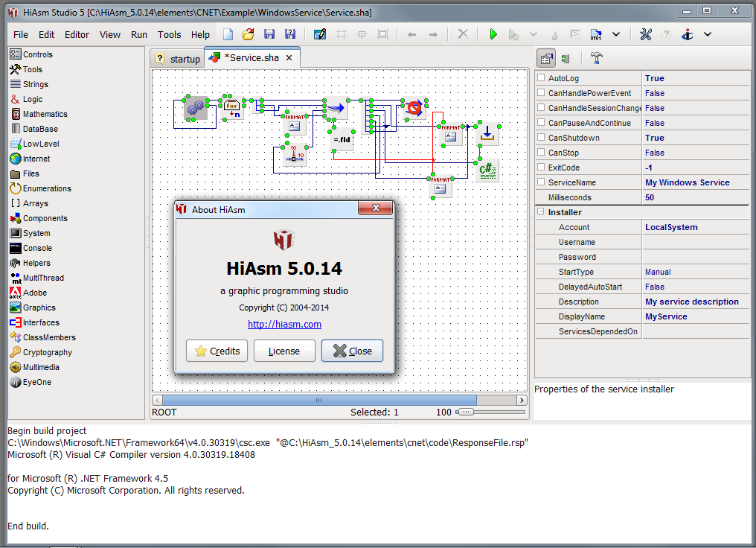
Task: Open the http://hiasm.com link
Action: tap(284, 324)
